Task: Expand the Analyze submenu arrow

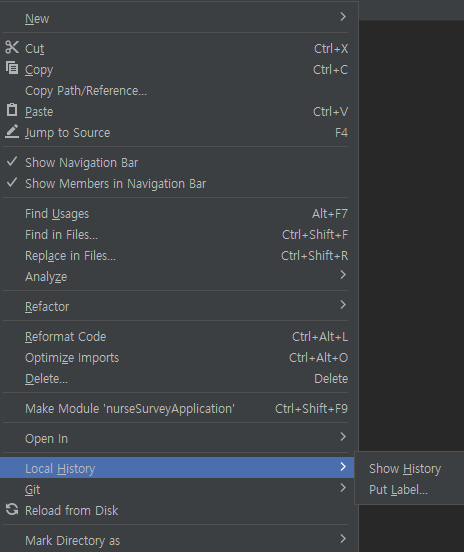Action: point(343,275)
